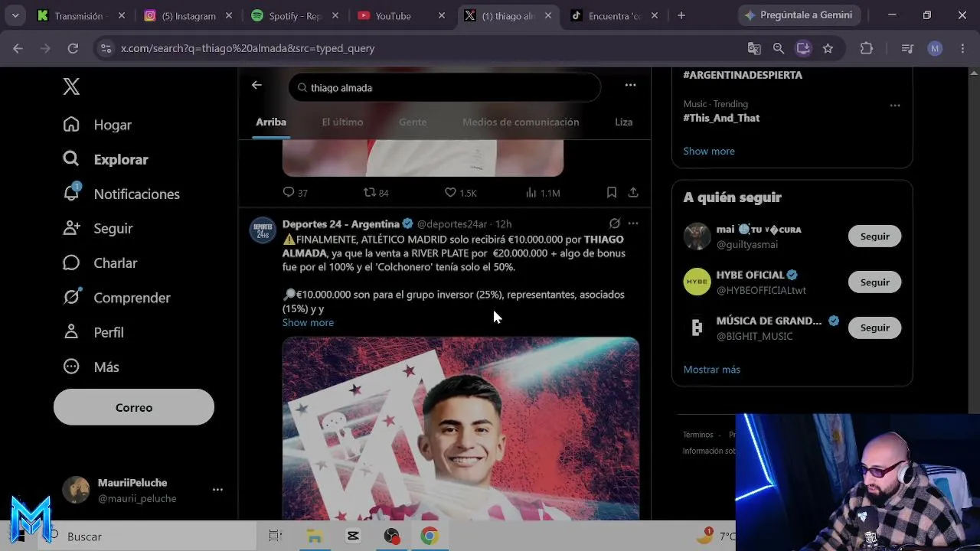Click the thiago almada search field
The height and width of the screenshot is (551, 980).
tap(445, 87)
